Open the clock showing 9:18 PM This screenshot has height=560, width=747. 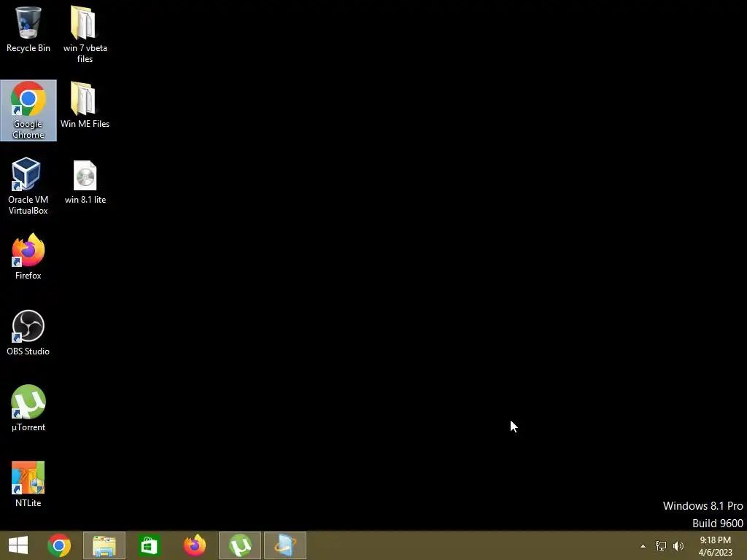click(x=715, y=546)
